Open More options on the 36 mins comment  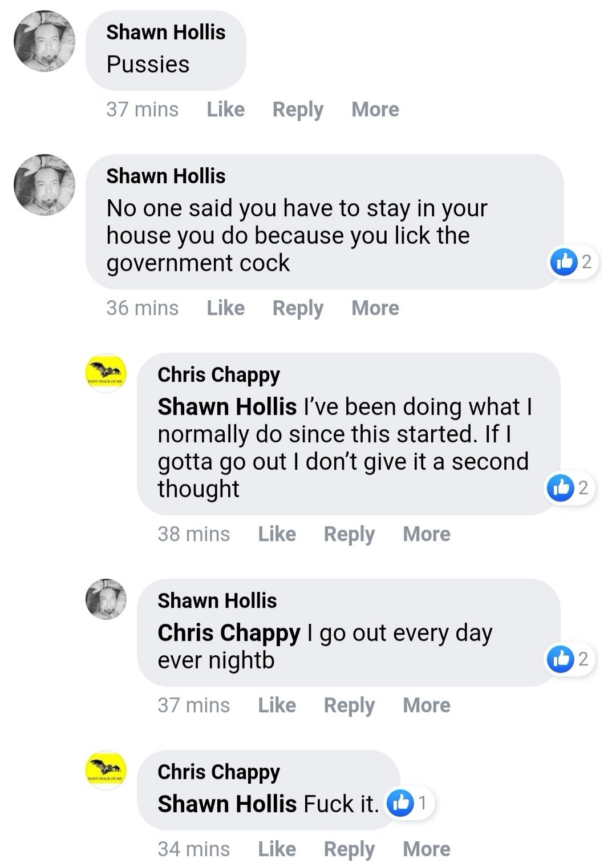pos(375,308)
